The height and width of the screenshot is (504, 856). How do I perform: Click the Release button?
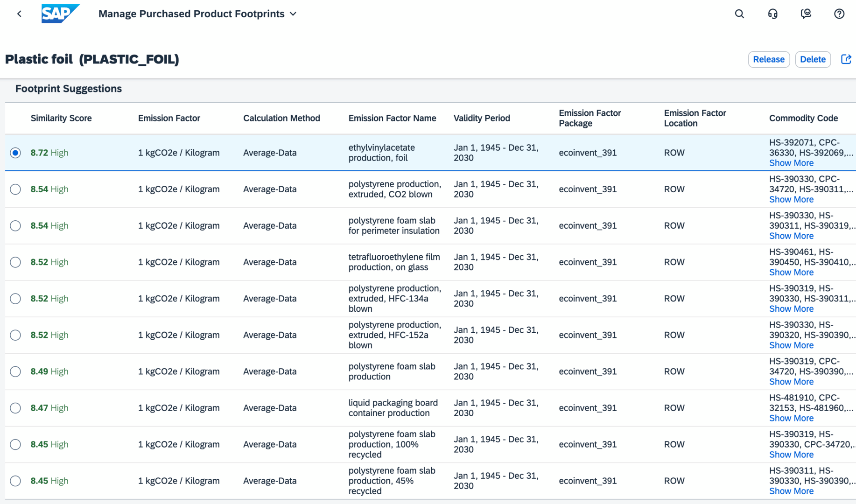click(x=769, y=59)
